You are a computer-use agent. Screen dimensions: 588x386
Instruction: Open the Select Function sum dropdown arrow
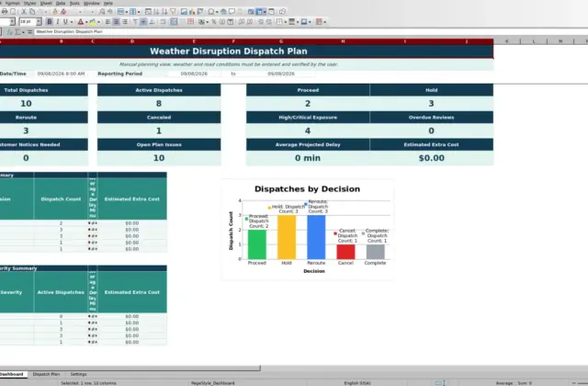click(23, 32)
